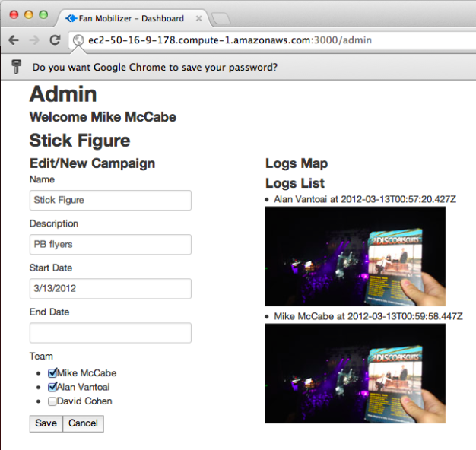The height and width of the screenshot is (450, 476).
Task: Open a new tab with the blank tab button
Action: [221, 18]
